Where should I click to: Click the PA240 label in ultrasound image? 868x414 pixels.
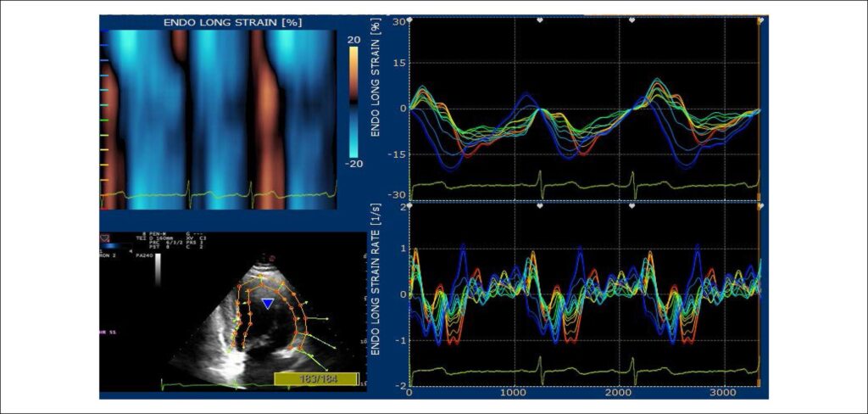point(146,256)
